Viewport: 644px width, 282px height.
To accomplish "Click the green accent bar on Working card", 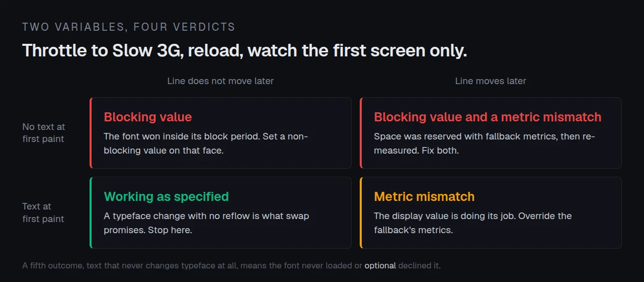I will [x=91, y=213].
